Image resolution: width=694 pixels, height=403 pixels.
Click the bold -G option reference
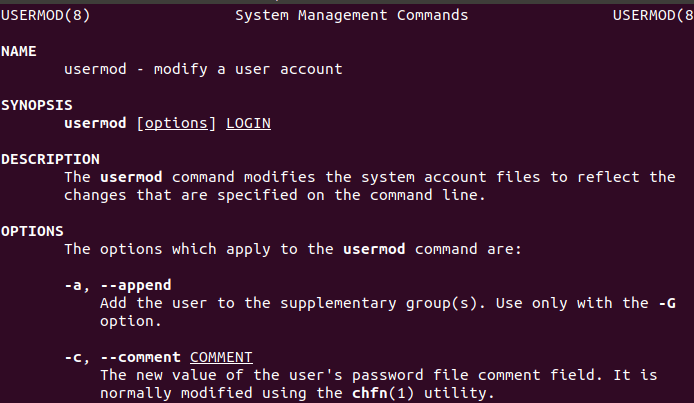[666, 303]
